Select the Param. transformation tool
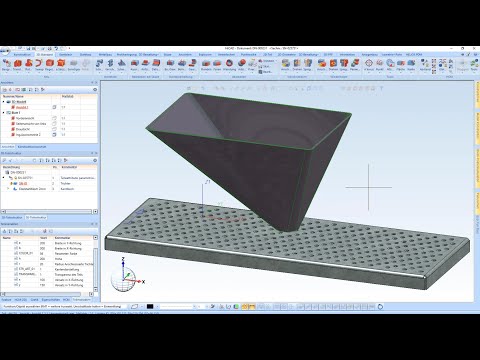 355,65
